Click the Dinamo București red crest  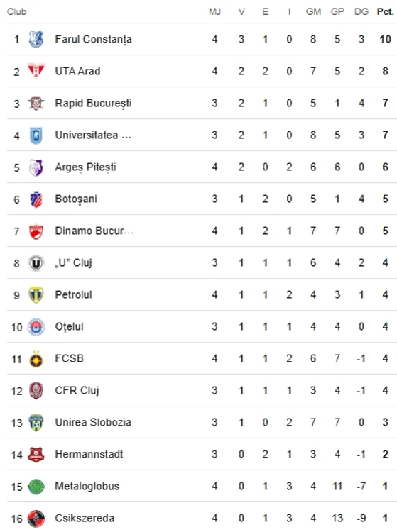click(36, 231)
